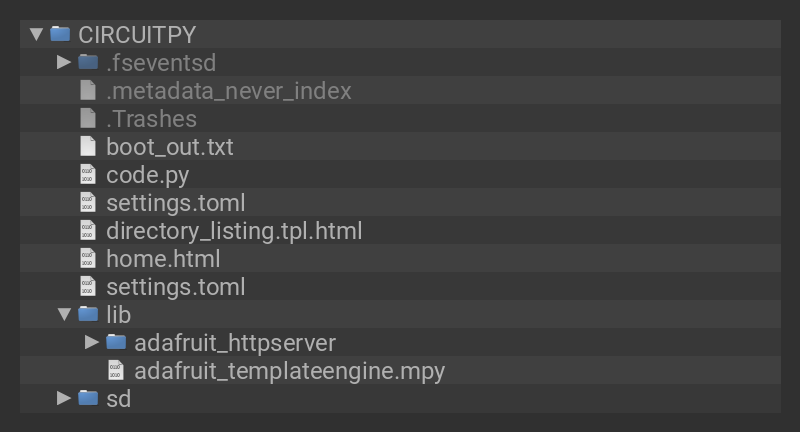The height and width of the screenshot is (432, 800).
Task: Expand the sd folder arrow
Action: 64,399
